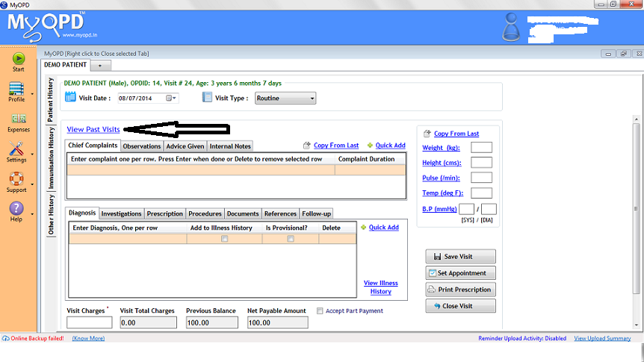Screen dimensions: 644x362
Task: Open the Profile sidebar icon
Action: tap(16, 88)
